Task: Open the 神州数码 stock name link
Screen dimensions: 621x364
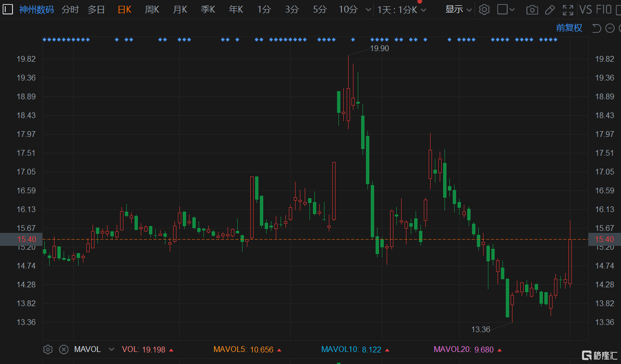Action: (37, 9)
